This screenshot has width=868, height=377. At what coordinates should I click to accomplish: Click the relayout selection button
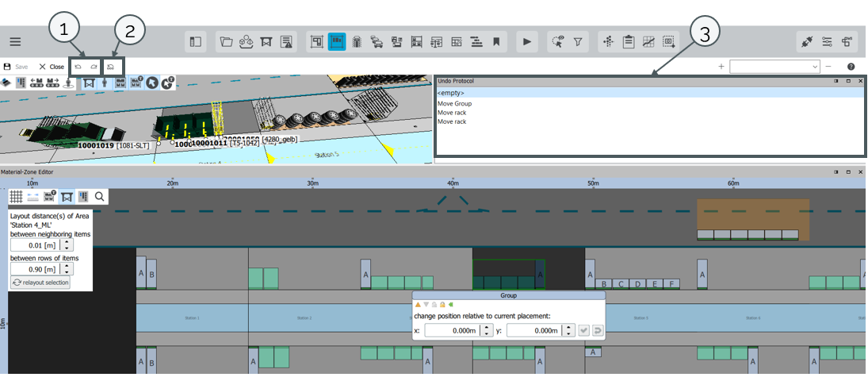pyautogui.click(x=40, y=283)
